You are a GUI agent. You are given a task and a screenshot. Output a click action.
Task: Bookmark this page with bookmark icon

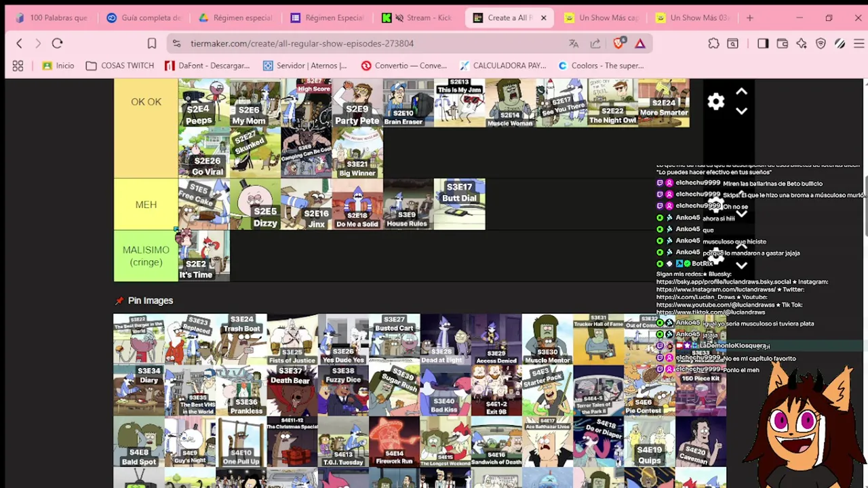pos(152,43)
